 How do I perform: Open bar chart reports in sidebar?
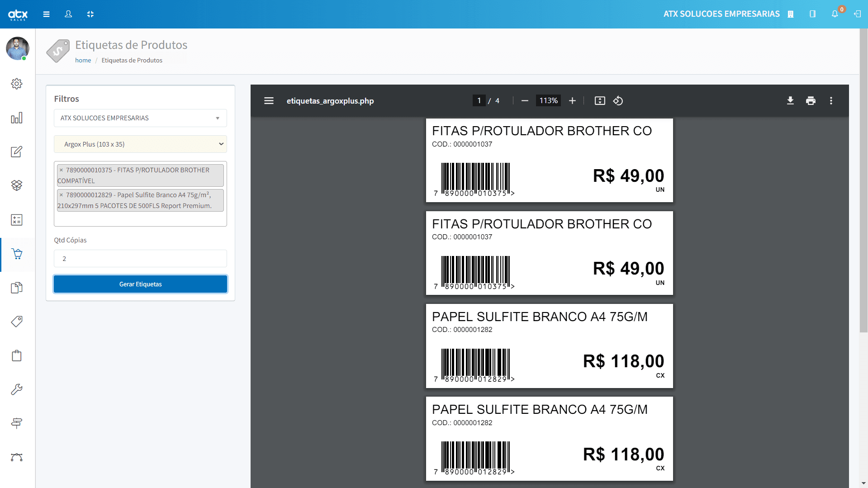tap(17, 118)
